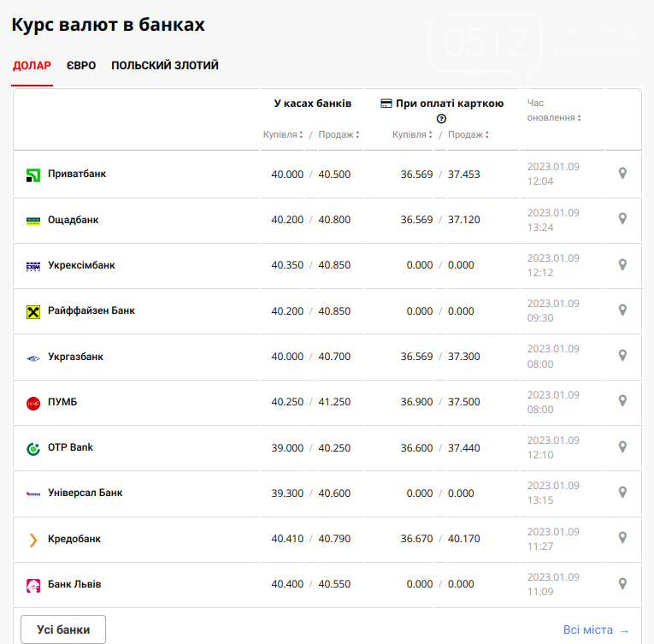
Task: Open map location for Ощадбанк
Action: click(622, 219)
